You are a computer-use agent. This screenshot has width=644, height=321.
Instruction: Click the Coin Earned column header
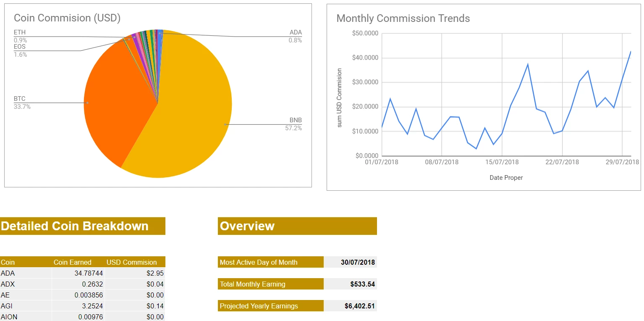[73, 262]
